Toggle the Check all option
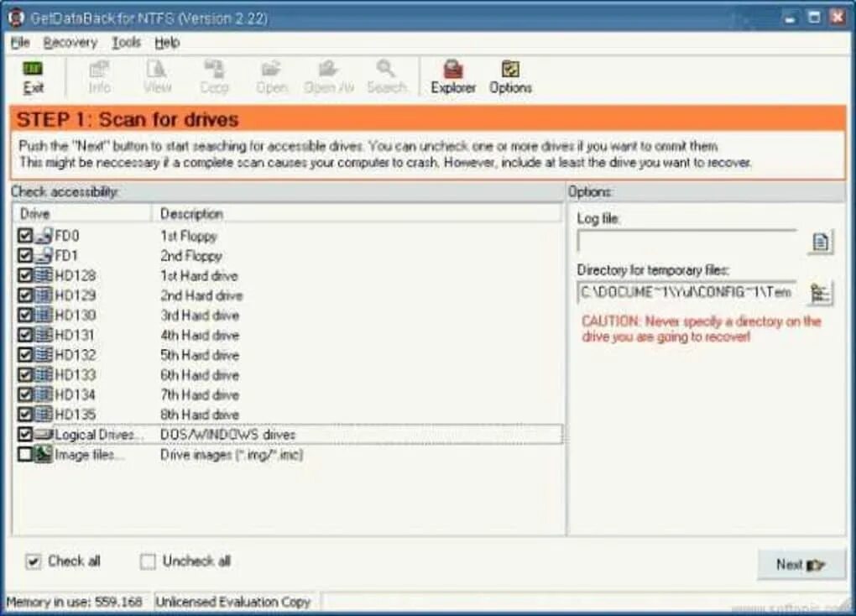Viewport: 856px width, 616px height. point(32,561)
